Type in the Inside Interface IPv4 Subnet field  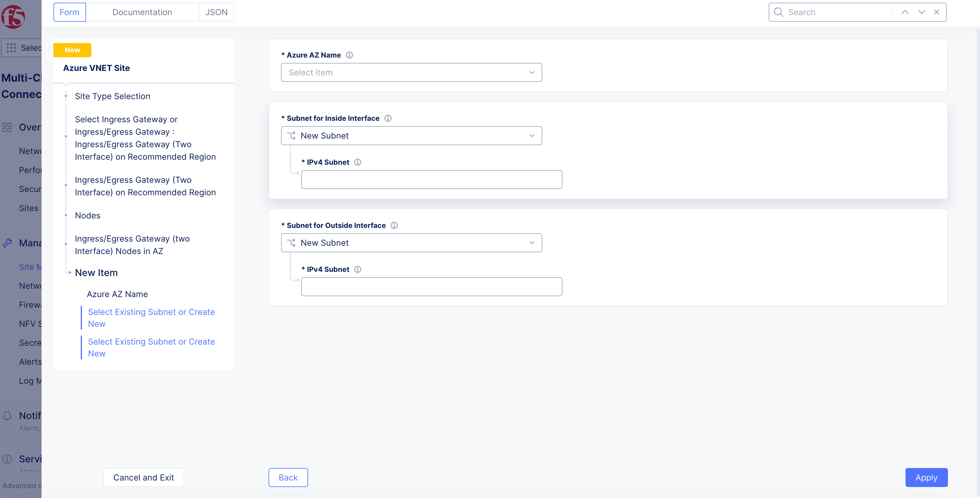432,179
